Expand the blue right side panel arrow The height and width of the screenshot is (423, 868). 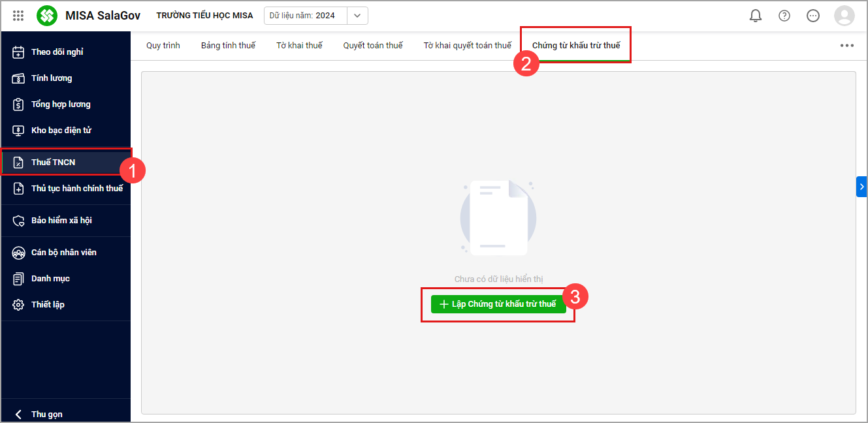coord(861,187)
